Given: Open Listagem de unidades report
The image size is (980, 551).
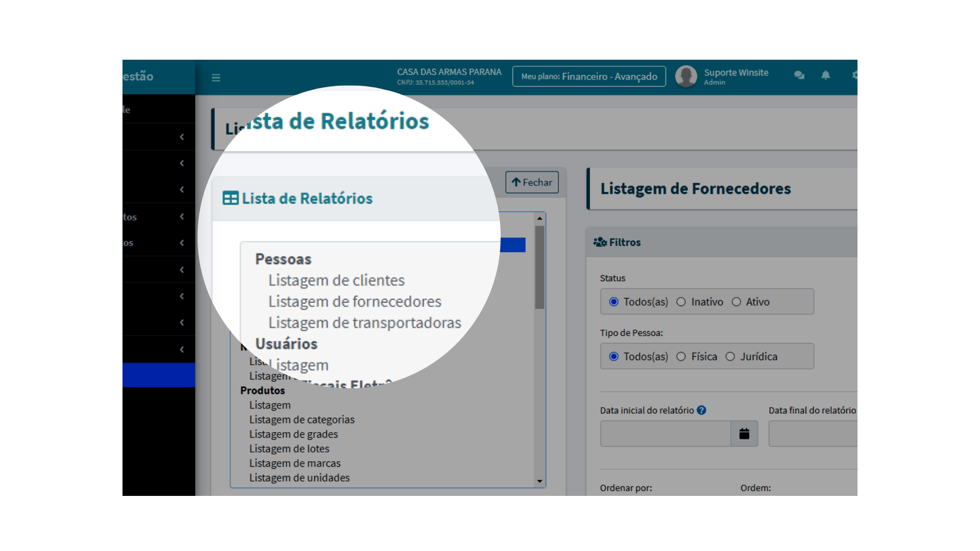Looking at the screenshot, I should [299, 478].
